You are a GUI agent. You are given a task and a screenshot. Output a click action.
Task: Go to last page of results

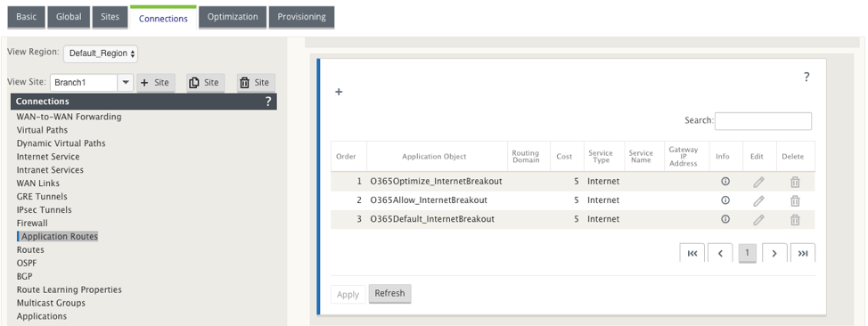click(803, 253)
